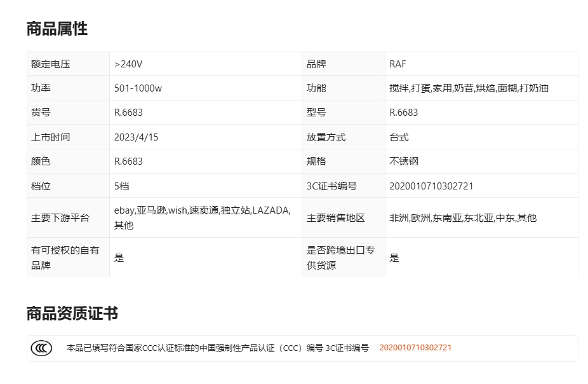The image size is (588, 384).
Task: Select the launch date 2023/4/15
Action: point(136,137)
